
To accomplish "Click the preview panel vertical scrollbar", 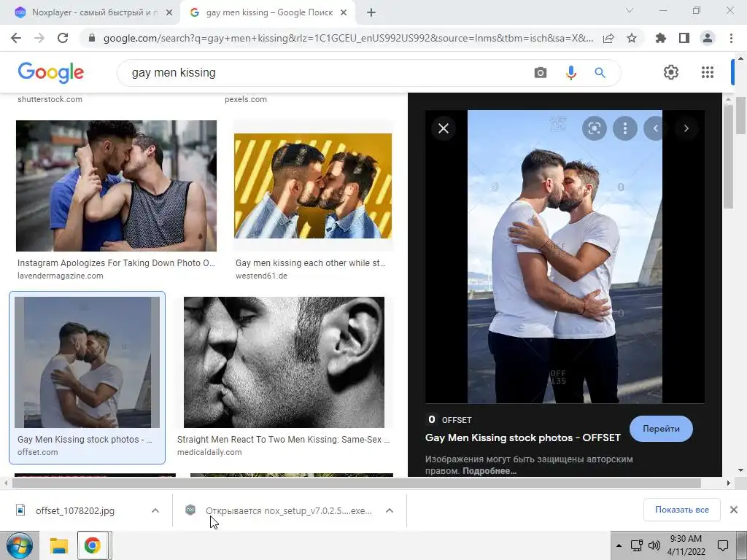I will point(728,157).
